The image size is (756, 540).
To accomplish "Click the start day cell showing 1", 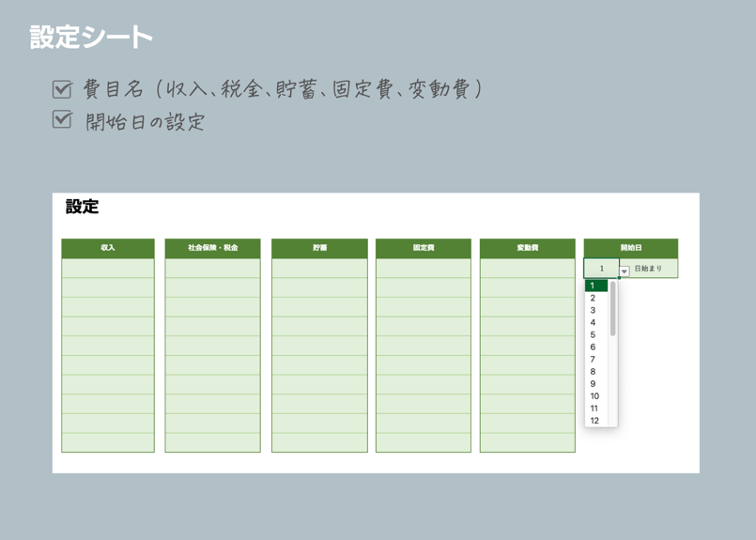I will (x=601, y=269).
